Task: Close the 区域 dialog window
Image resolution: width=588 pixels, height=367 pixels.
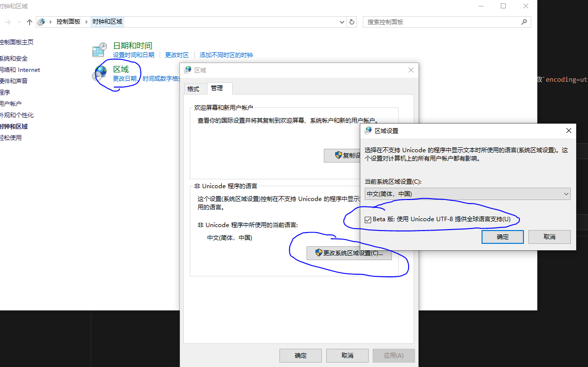Action: click(x=411, y=70)
